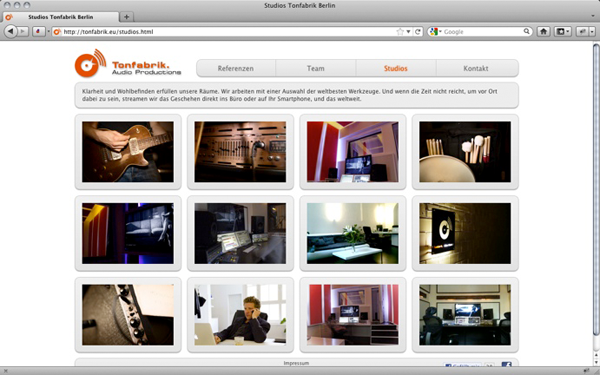Open the workstation with multiple screens thumbnail
Viewport: 600px width, 375px height.
[x=240, y=233]
